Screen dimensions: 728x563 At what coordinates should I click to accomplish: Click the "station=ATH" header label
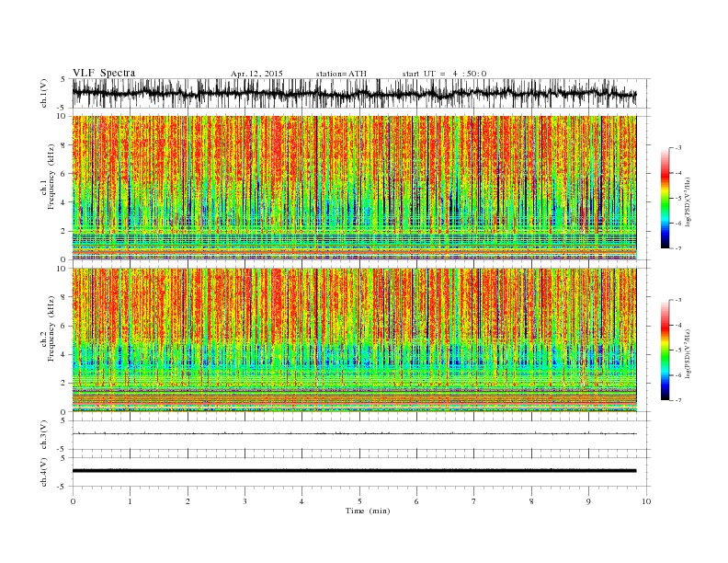341,74
